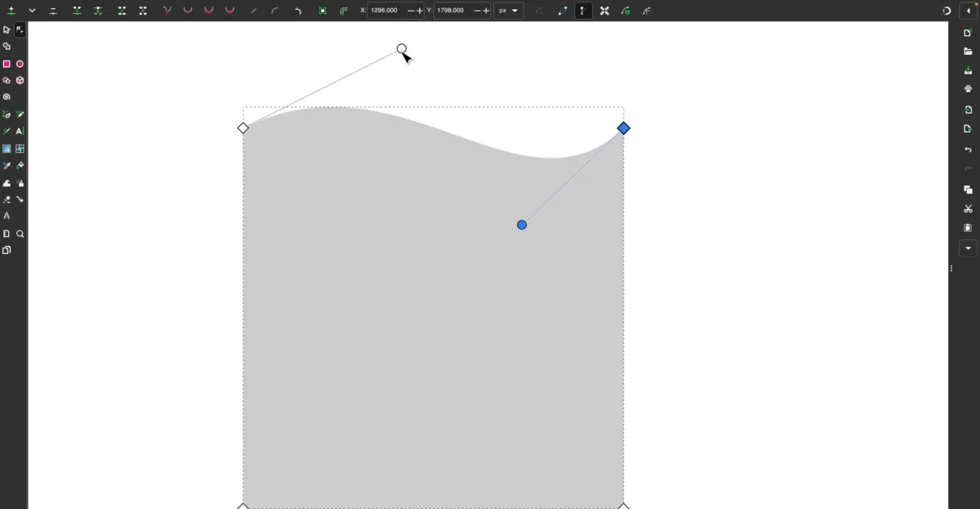Select the 3D Box tool
980x509 pixels.
(20, 80)
